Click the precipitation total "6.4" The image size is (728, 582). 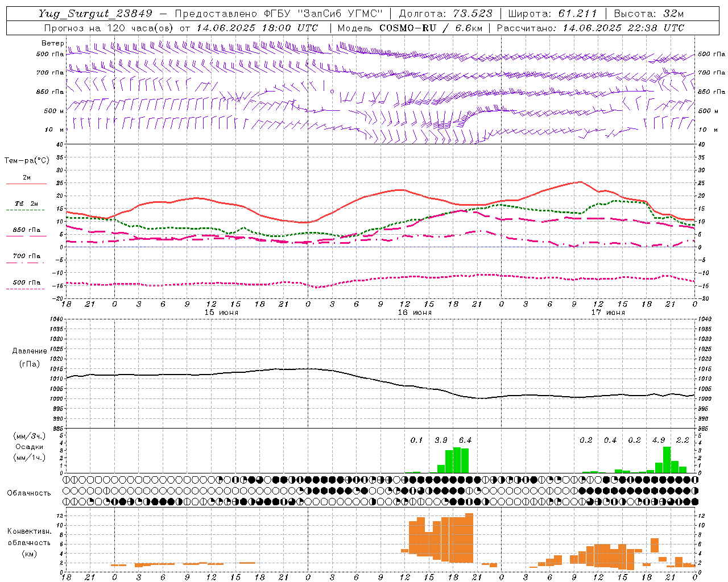(x=465, y=440)
